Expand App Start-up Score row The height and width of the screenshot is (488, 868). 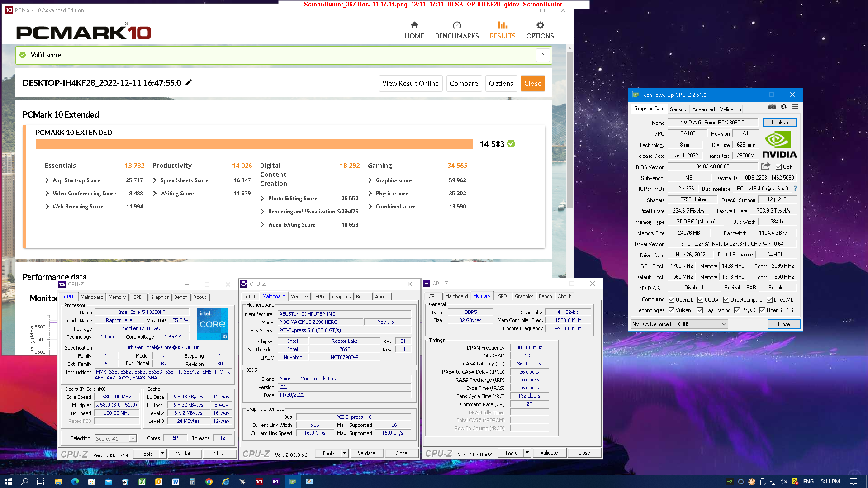(x=47, y=180)
